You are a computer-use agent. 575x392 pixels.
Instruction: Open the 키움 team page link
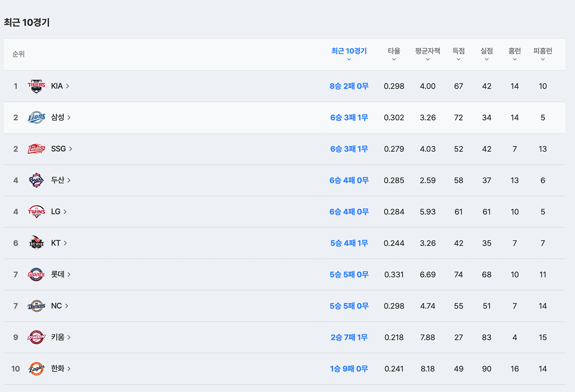[x=61, y=337]
